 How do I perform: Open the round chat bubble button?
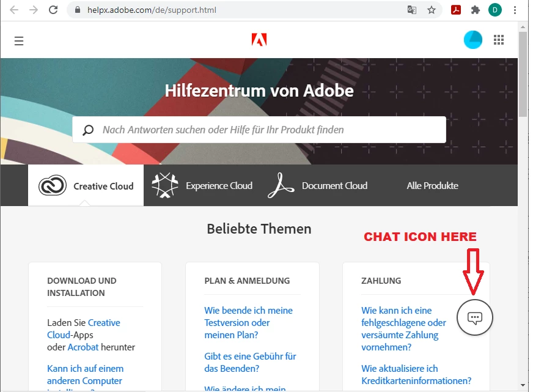(x=474, y=317)
